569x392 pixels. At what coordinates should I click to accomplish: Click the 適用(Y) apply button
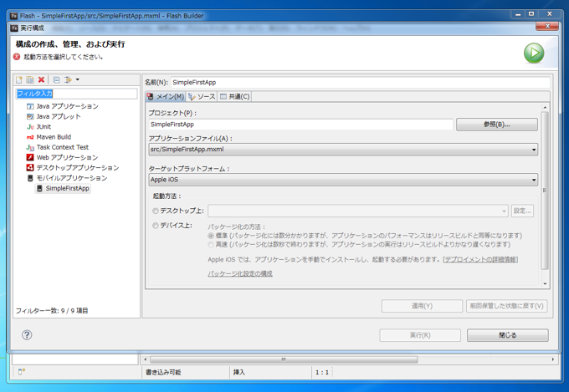tap(422, 306)
